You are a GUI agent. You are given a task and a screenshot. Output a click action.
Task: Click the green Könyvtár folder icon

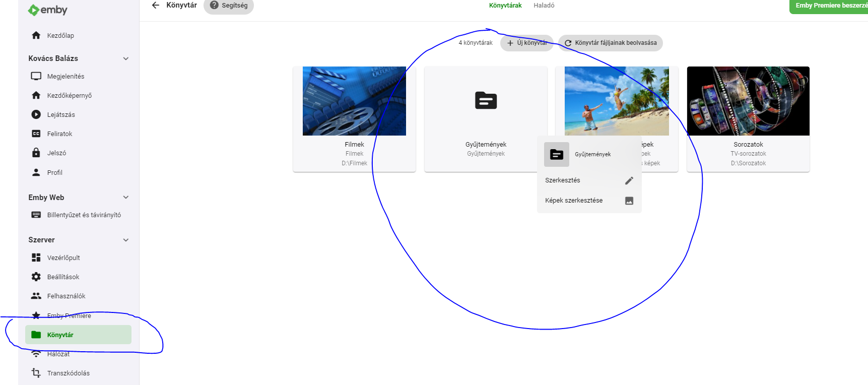click(x=36, y=335)
